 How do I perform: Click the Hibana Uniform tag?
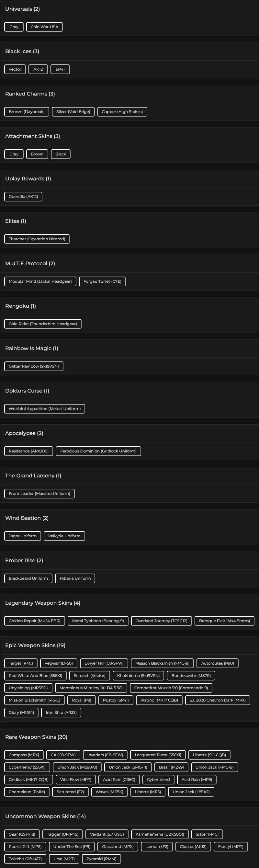tap(75, 579)
